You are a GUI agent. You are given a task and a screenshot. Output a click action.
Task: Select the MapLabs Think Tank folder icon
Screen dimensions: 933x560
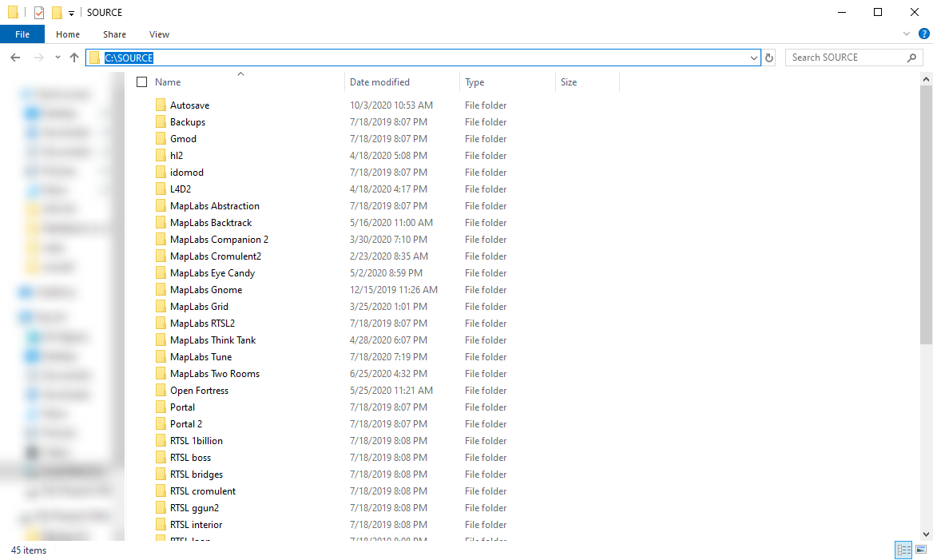[x=161, y=340]
